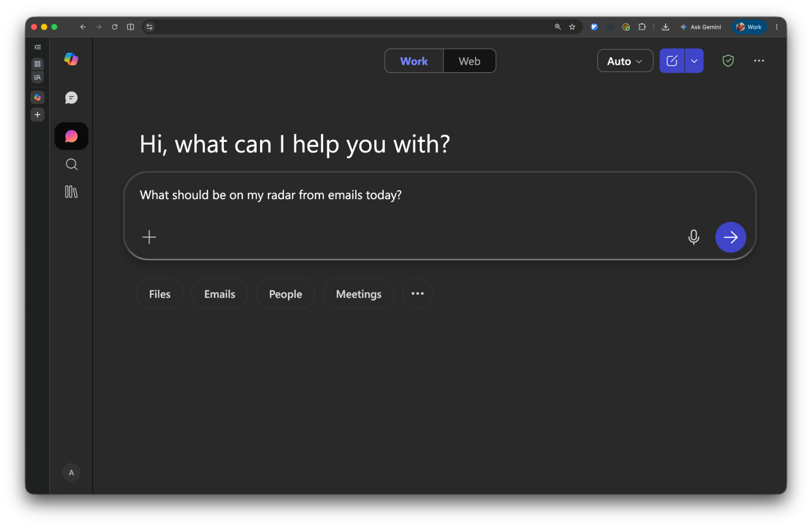Click the dark circular extension icon
812x527 pixels.
(610, 27)
